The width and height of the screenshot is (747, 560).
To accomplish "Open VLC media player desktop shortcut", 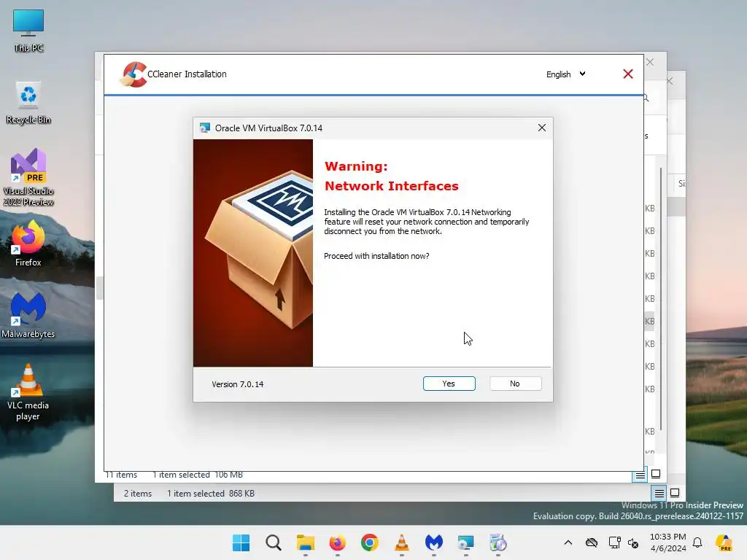I will tap(28, 392).
